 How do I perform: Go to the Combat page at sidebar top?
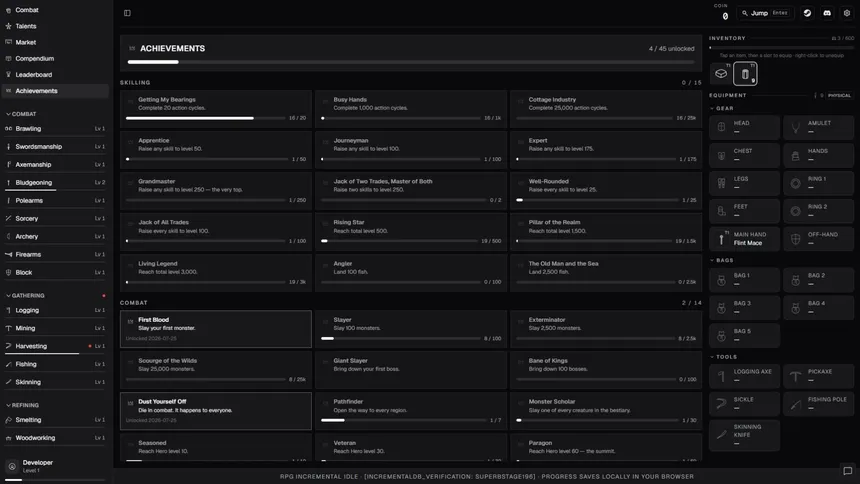(55, 10)
